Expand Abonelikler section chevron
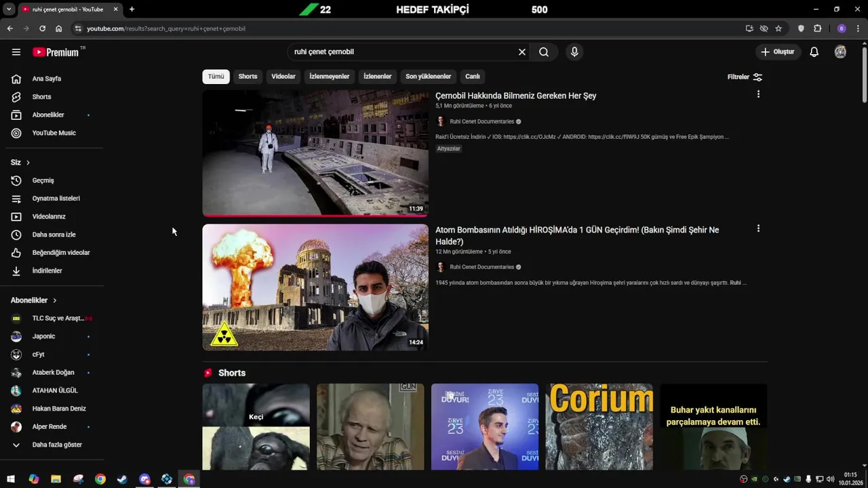This screenshot has height=488, width=868. pyautogui.click(x=55, y=300)
